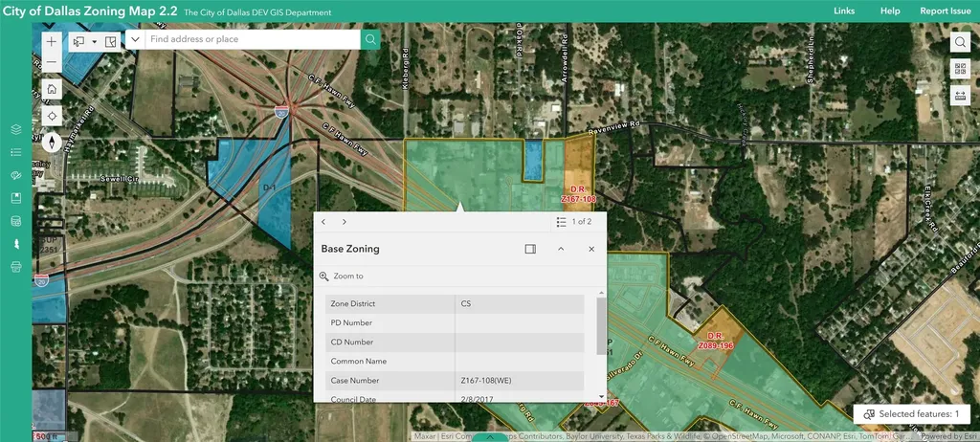Screen dimensions: 980x442
Task: Open the print tool in the sidebar
Action: pyautogui.click(x=16, y=267)
